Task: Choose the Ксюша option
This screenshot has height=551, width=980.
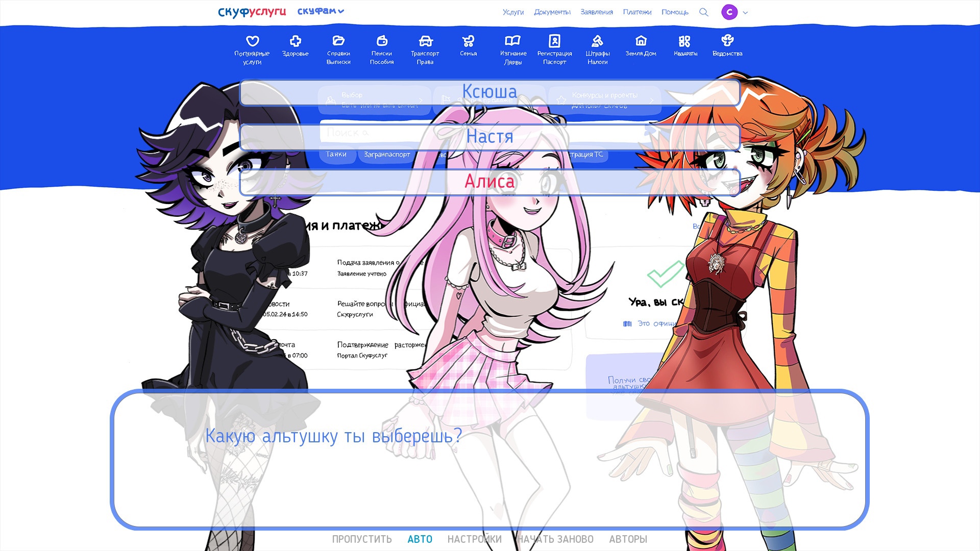Action: (489, 92)
